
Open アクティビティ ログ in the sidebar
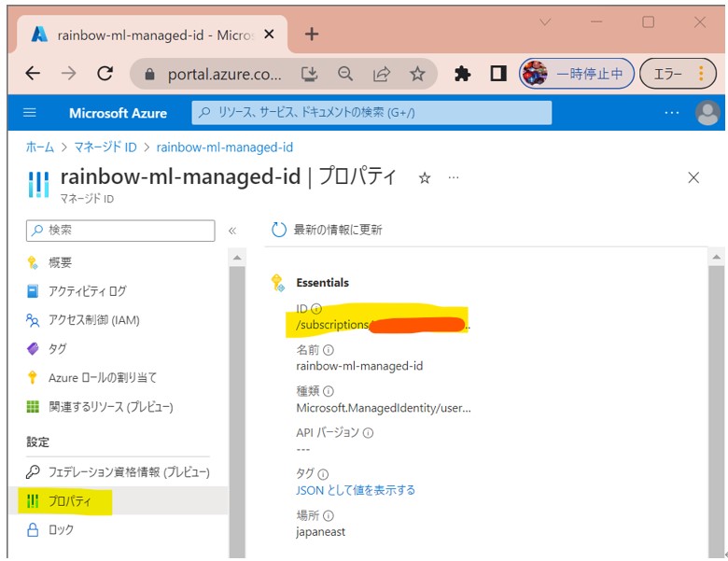[88, 291]
